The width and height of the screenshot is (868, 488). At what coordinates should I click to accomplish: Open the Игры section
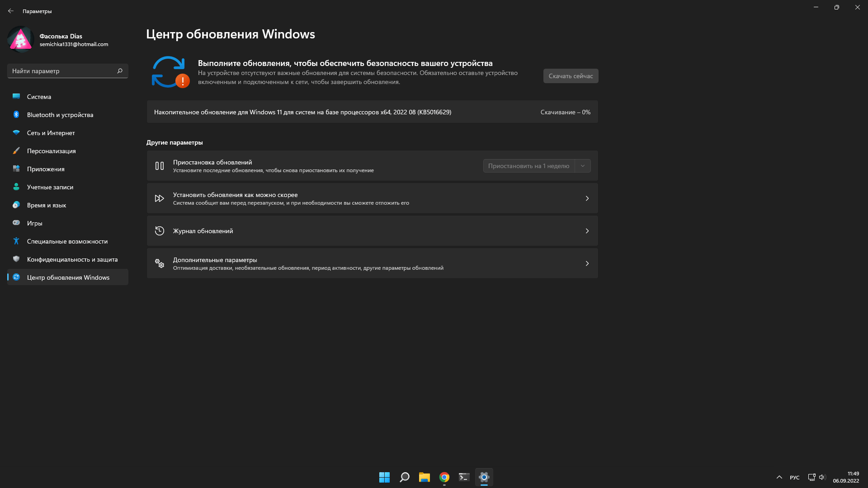coord(68,223)
